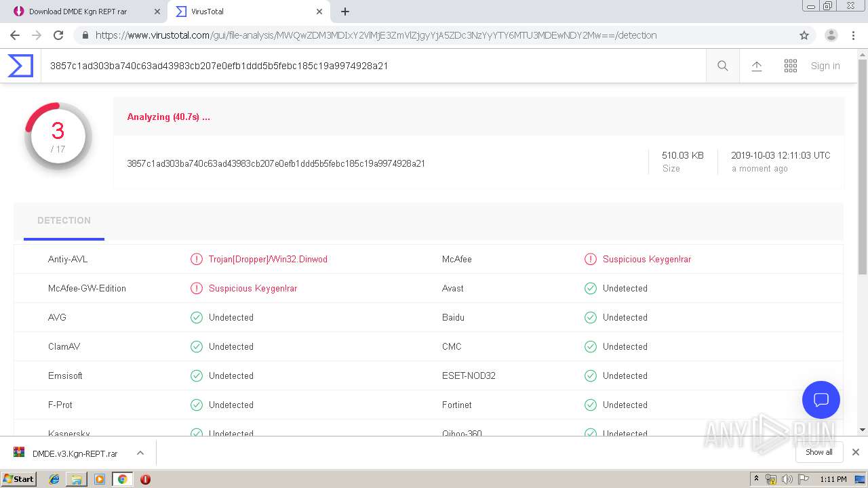868x488 pixels.
Task: Close the Download DMDE tab
Action: pyautogui.click(x=157, y=12)
